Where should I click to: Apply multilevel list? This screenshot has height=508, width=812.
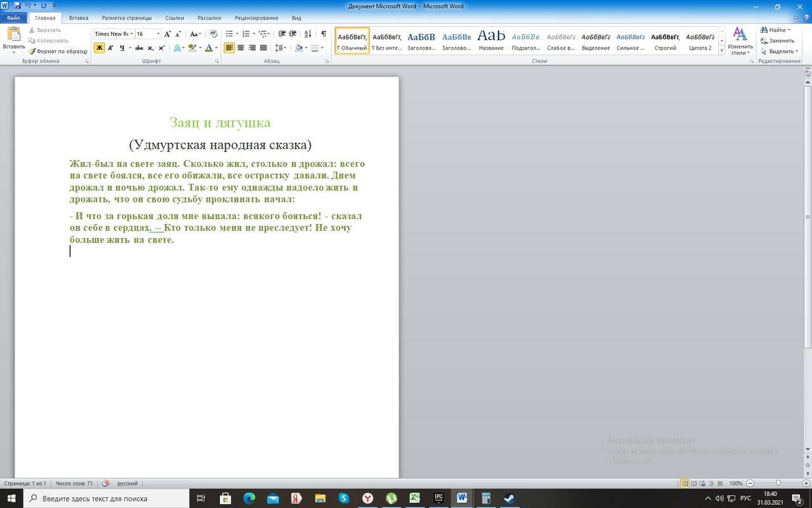(x=263, y=34)
